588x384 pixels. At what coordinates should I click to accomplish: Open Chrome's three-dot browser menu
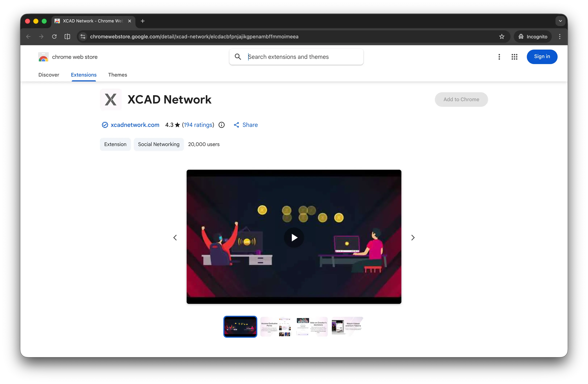click(x=560, y=37)
